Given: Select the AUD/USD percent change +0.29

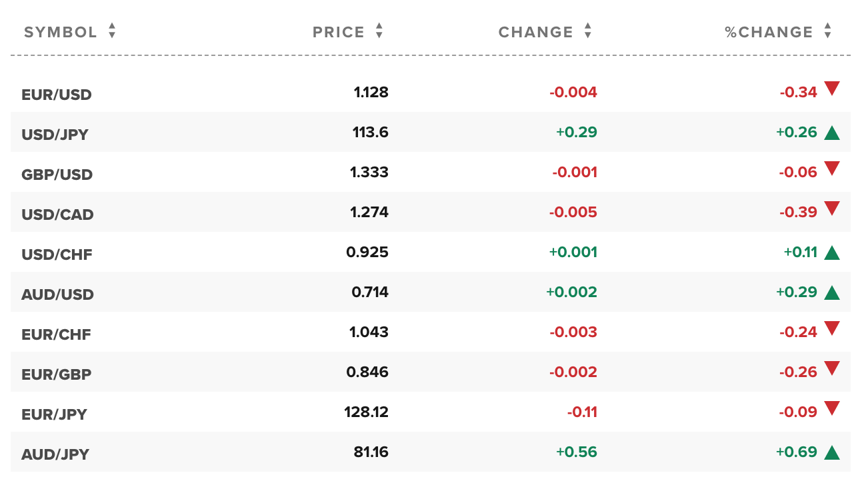Looking at the screenshot, I should coord(796,292).
